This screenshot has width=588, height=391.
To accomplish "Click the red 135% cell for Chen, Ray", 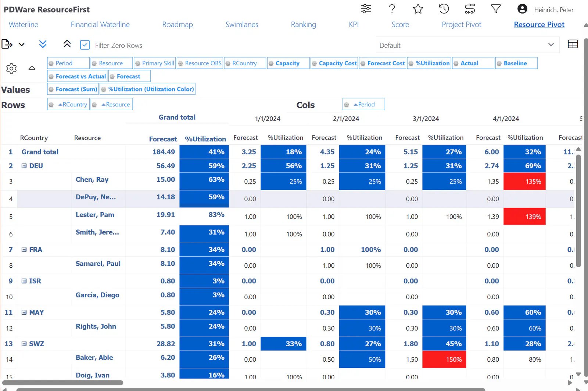I will (x=524, y=181).
